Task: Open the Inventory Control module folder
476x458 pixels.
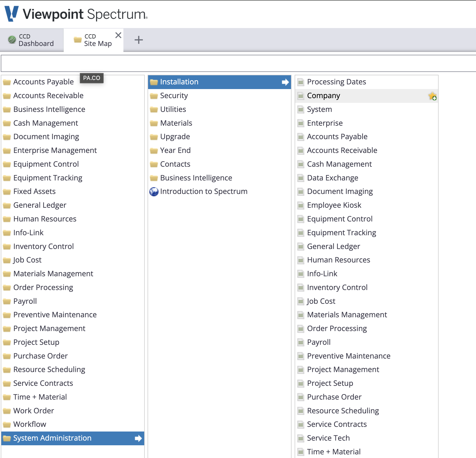Action: click(73, 247)
